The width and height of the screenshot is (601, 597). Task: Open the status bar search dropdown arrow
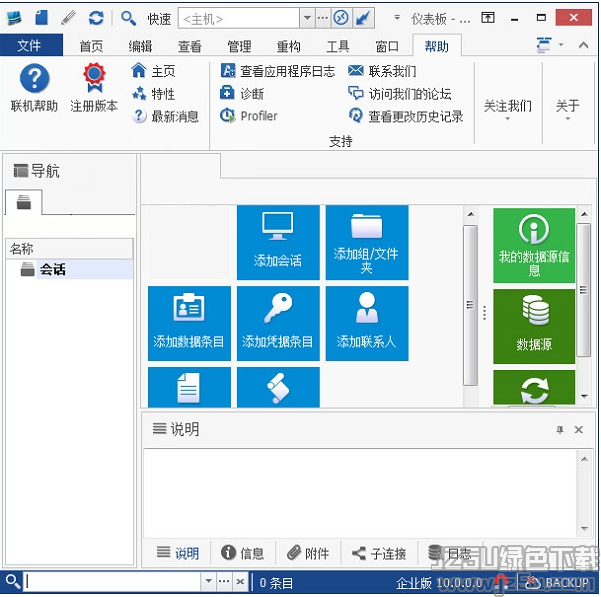click(x=208, y=581)
